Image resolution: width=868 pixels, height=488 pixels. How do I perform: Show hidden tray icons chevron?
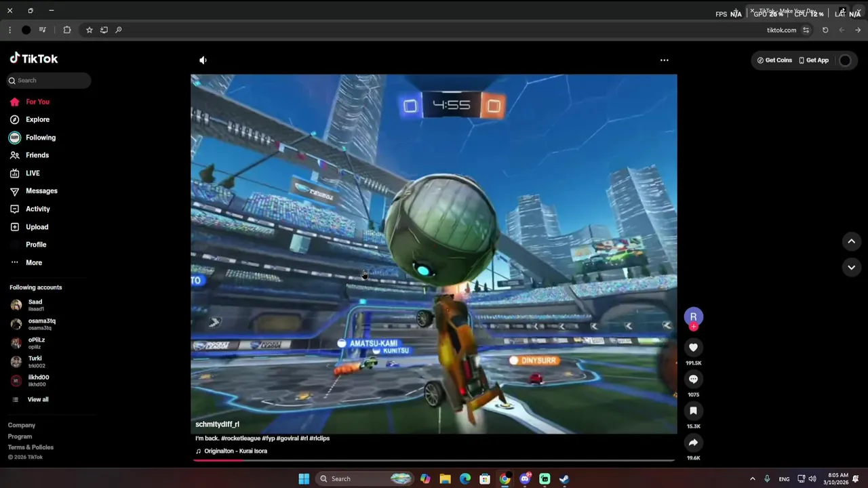(x=752, y=479)
